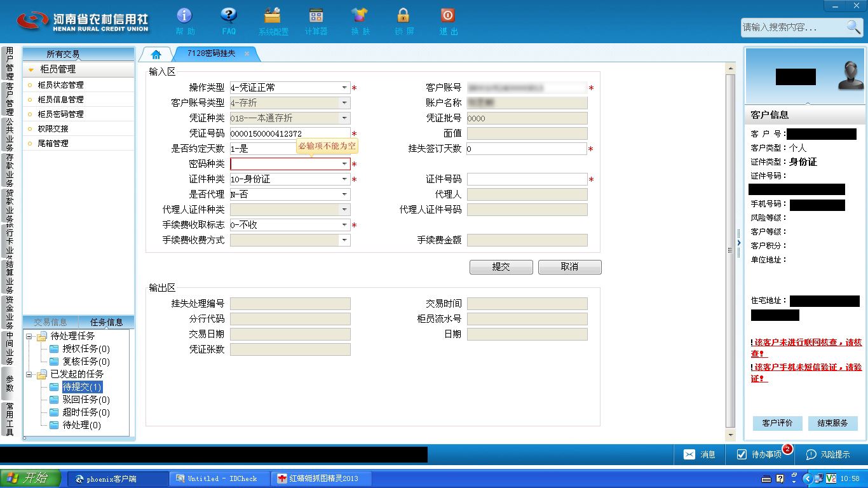Click the keyboard icon in system tray

pos(766,478)
